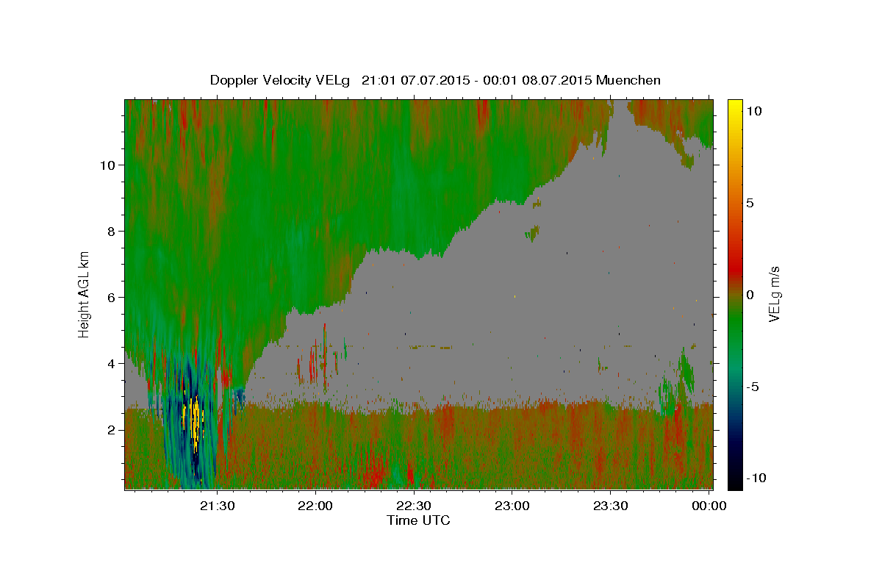This screenshot has width=882, height=588.
Task: Click the 00:00 time tick label
Action: click(x=709, y=506)
